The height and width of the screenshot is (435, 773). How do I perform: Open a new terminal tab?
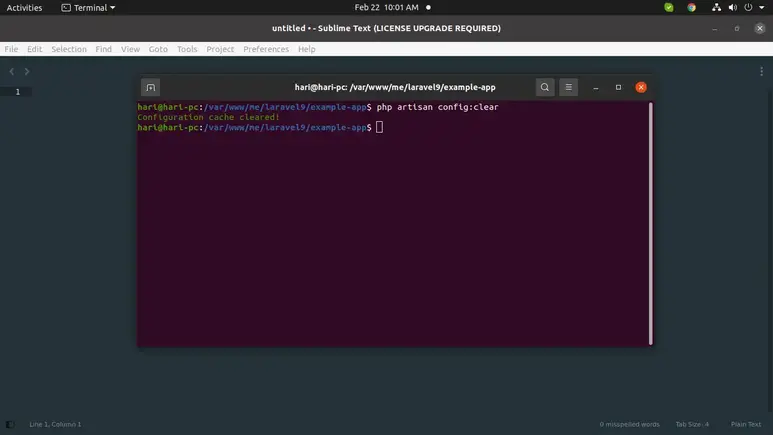tap(150, 87)
